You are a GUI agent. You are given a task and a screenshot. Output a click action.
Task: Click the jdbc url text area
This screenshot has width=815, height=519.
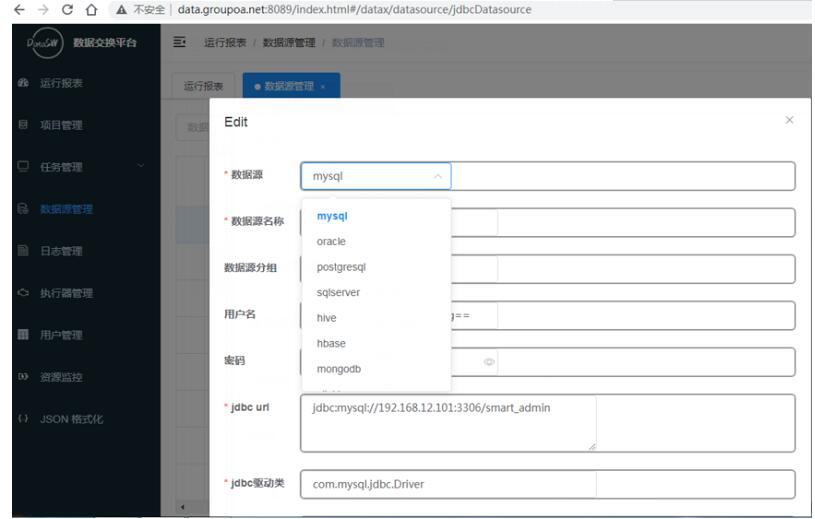[x=548, y=423]
